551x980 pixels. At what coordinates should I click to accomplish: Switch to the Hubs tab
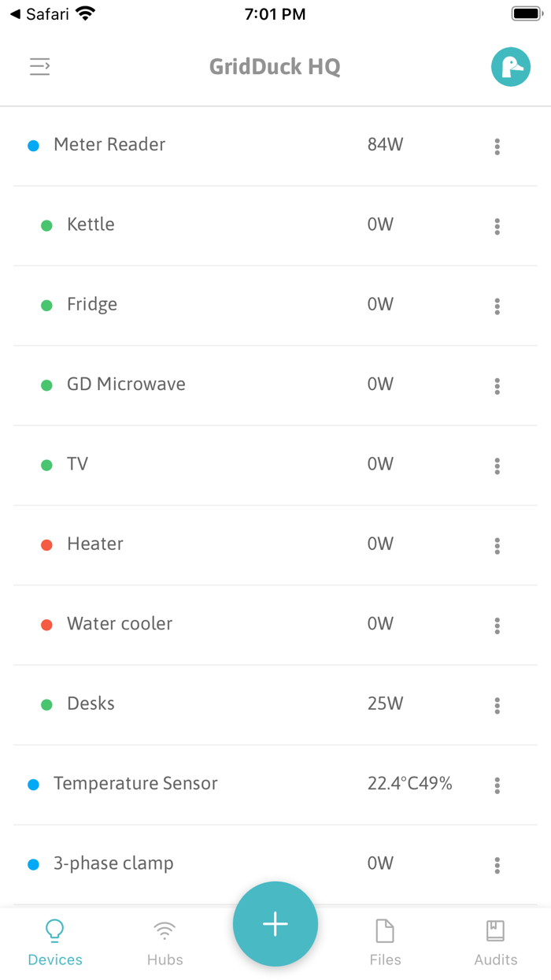tap(165, 940)
